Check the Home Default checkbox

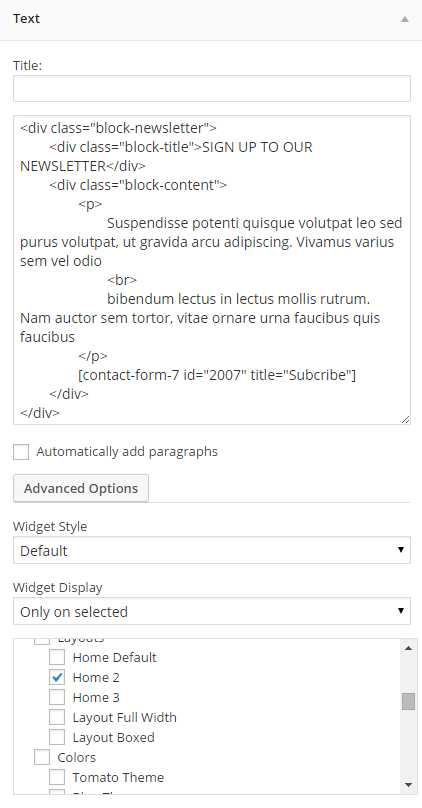[x=57, y=657]
